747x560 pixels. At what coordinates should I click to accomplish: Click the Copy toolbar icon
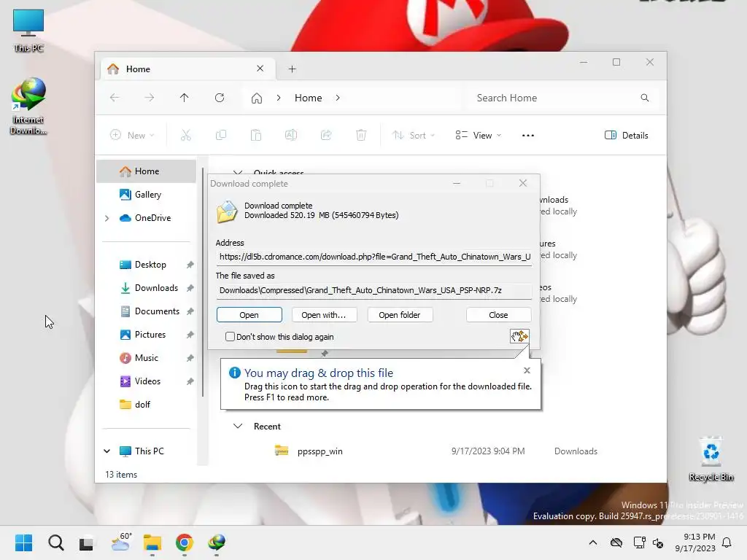(x=221, y=135)
